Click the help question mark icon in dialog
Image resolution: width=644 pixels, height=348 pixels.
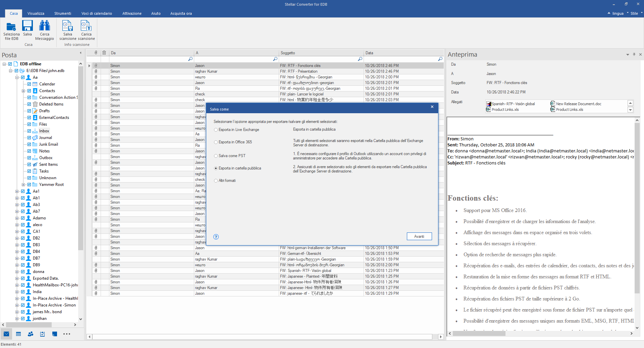(x=216, y=237)
